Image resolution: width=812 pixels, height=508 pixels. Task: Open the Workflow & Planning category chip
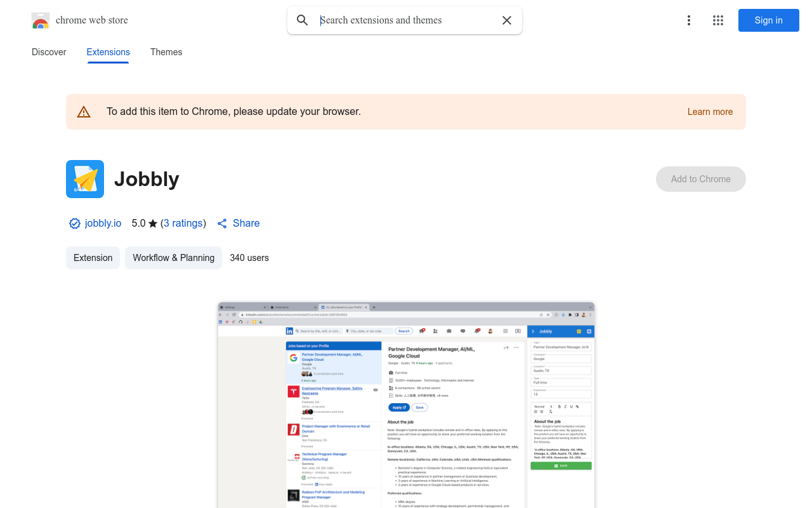pos(174,258)
